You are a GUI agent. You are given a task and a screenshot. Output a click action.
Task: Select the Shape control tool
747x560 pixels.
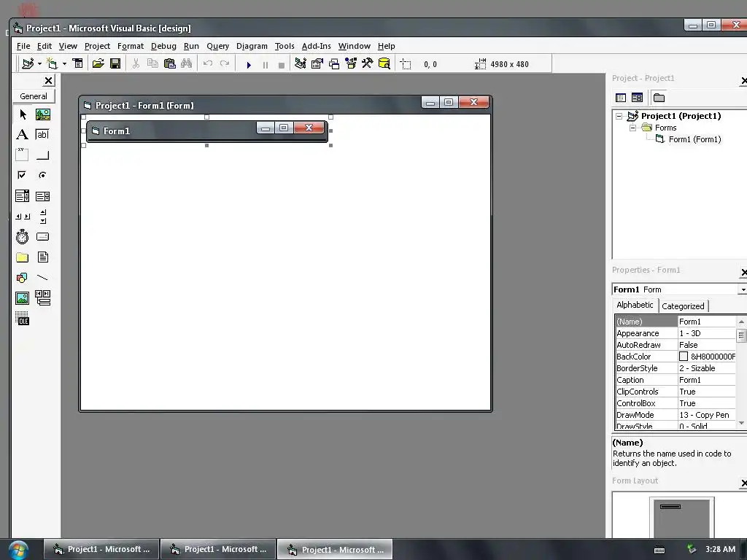pos(23,278)
